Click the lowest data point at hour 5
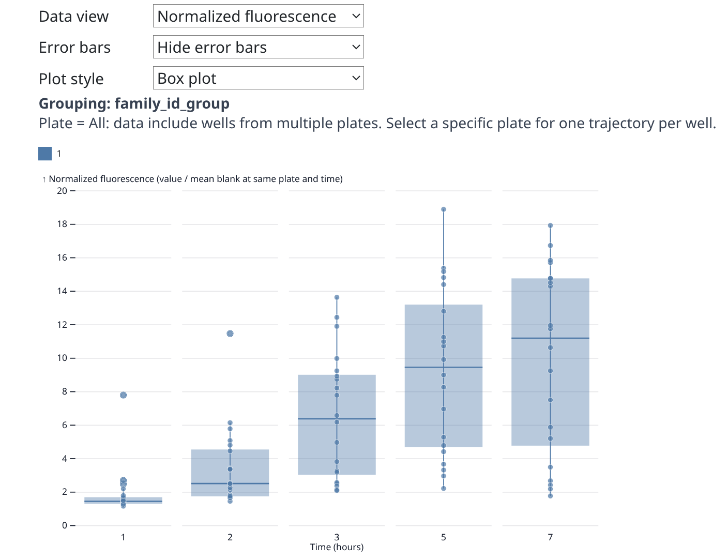This screenshot has width=728, height=560. click(x=444, y=488)
